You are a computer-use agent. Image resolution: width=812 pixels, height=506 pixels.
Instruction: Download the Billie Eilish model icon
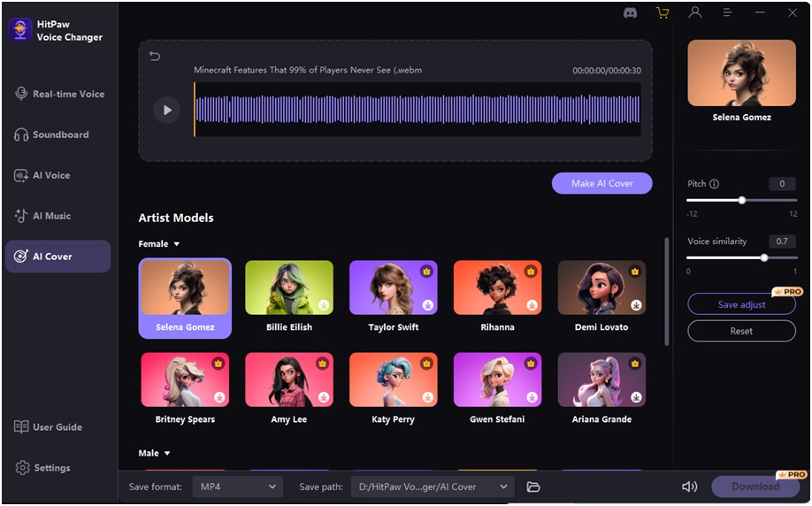click(324, 305)
